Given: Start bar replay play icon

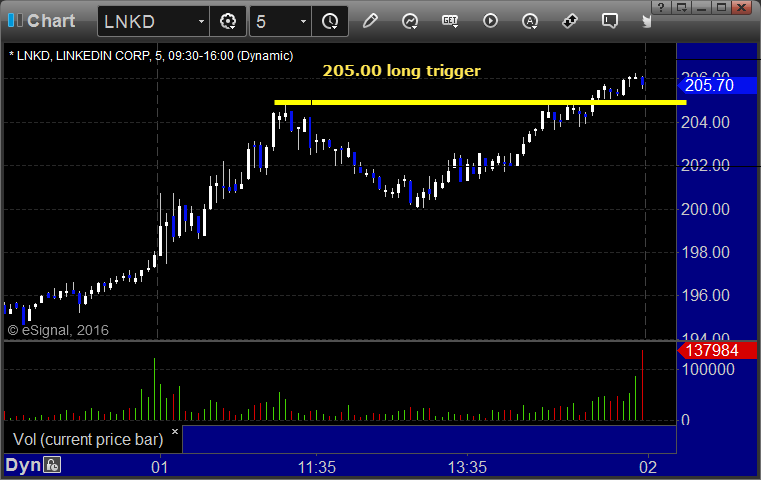Looking at the screenshot, I should [x=490, y=21].
